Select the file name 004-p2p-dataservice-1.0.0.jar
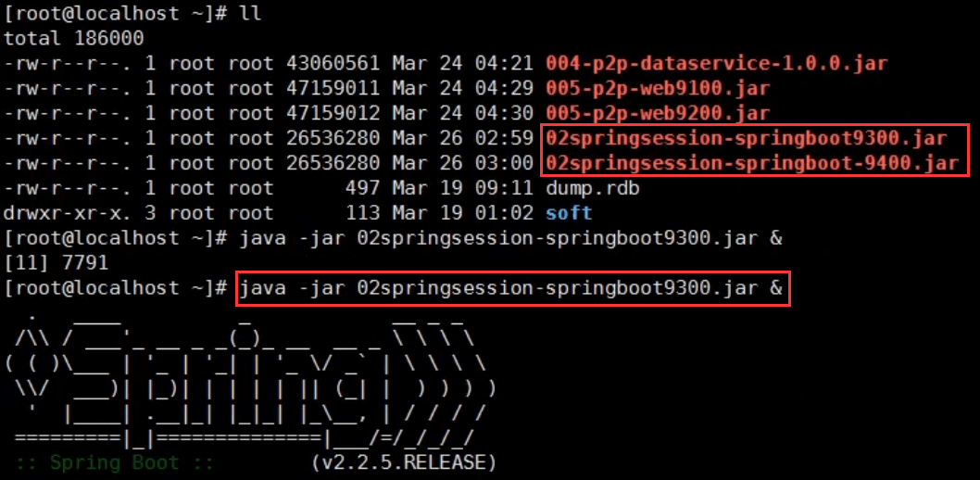 [717, 63]
